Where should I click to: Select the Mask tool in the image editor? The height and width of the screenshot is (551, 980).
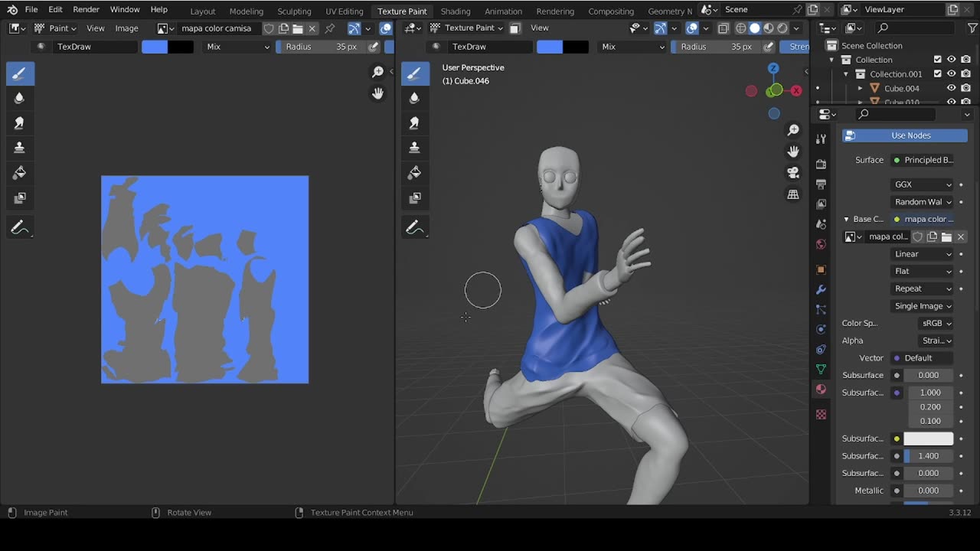[19, 198]
